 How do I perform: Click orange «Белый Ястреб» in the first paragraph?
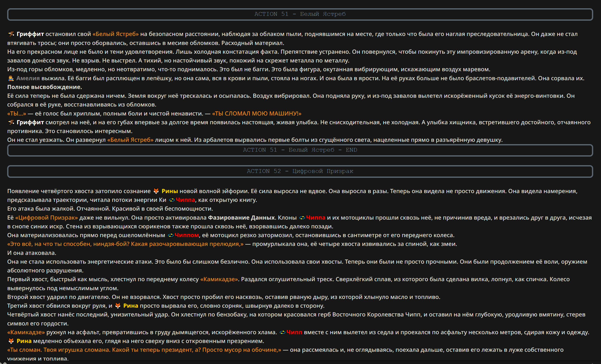click(116, 34)
